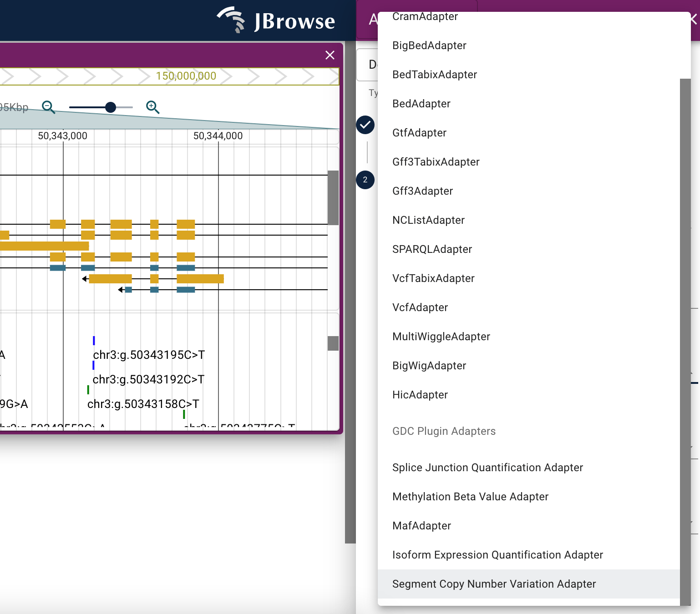Click the step 2 circle indicator
700x614 pixels.
(365, 180)
